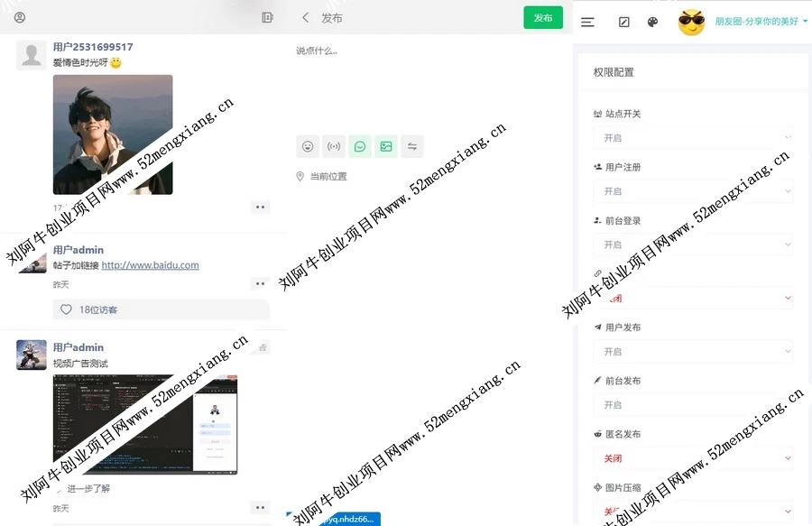Click the 18位访客 visitors text

98,309
